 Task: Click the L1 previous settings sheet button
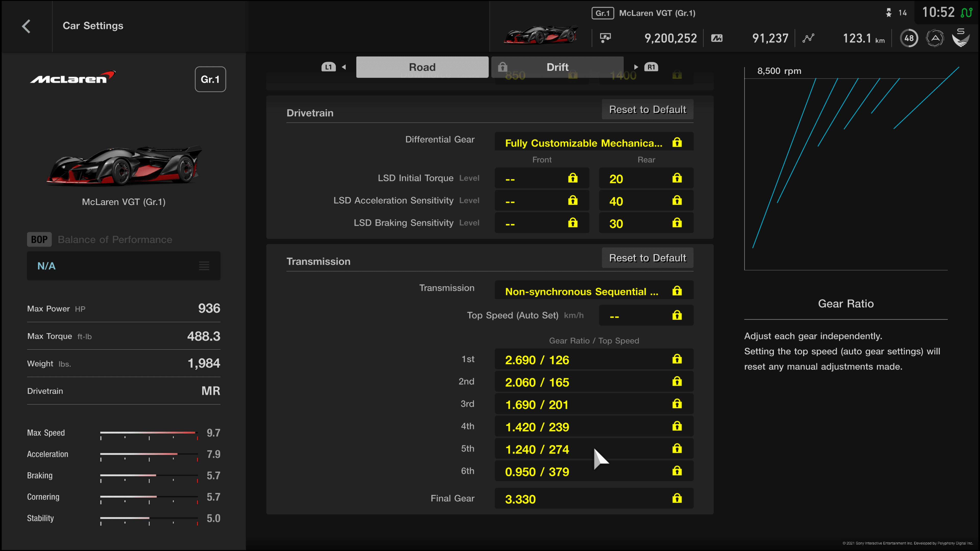point(328,67)
